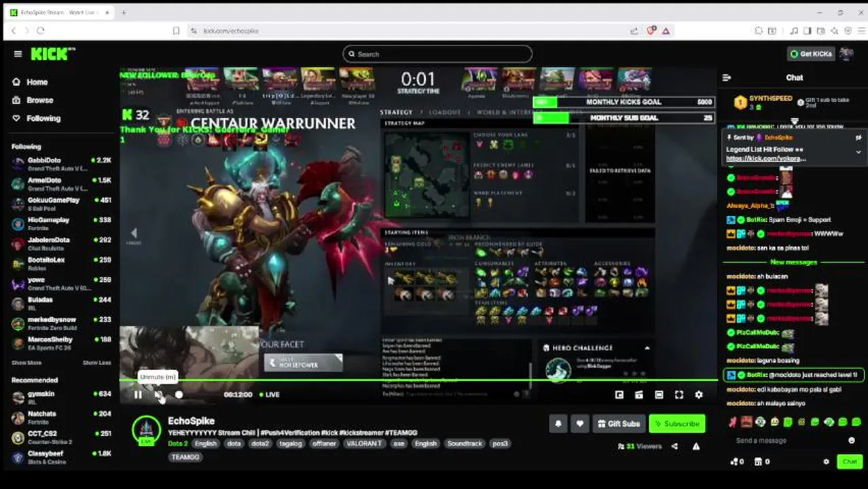Expand the gift leaderboard with double chevron

click(794, 122)
